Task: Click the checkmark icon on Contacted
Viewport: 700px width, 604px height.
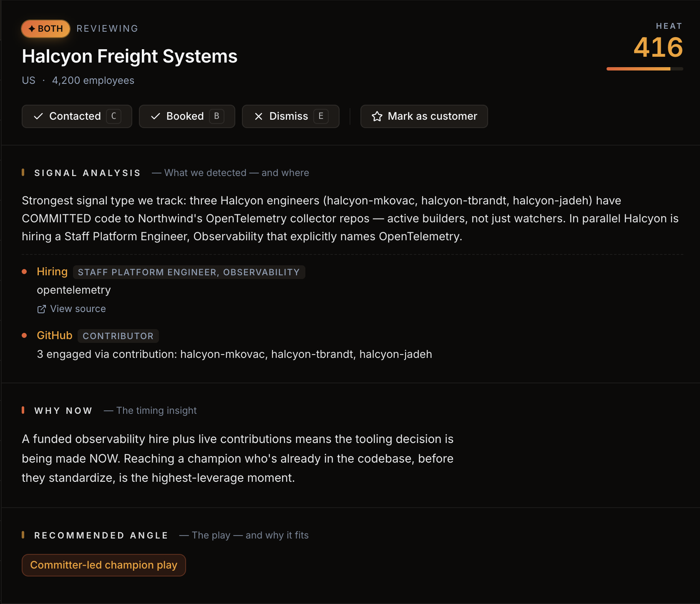Action: 38,116
